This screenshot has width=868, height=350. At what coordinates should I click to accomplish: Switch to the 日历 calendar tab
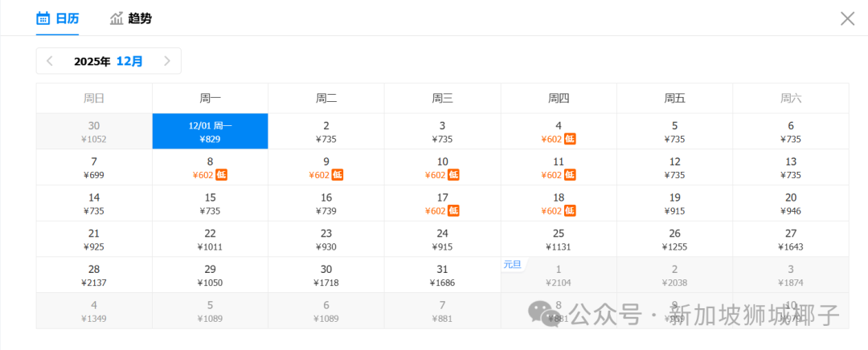point(58,18)
